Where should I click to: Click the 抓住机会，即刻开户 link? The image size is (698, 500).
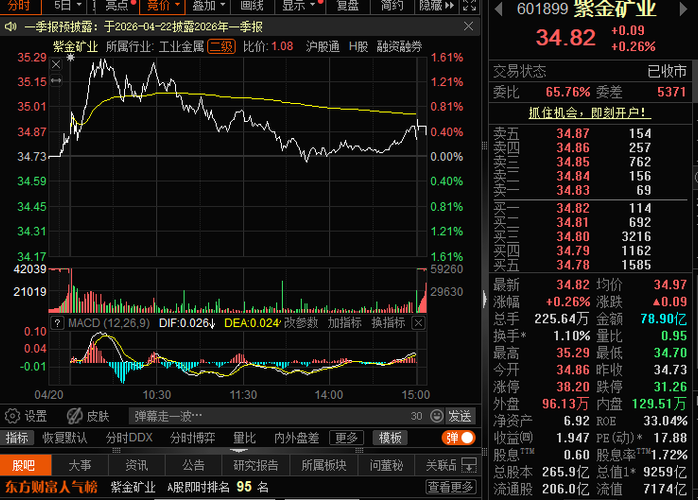(x=590, y=113)
